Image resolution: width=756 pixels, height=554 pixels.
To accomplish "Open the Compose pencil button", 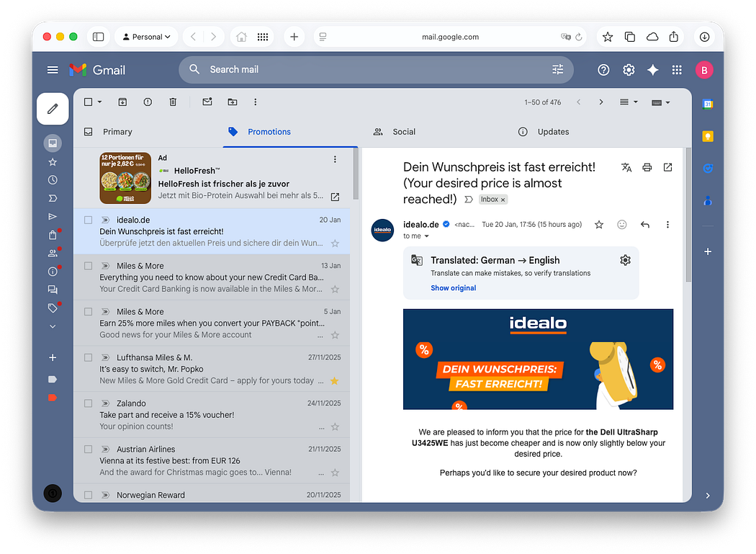I will pos(52,108).
